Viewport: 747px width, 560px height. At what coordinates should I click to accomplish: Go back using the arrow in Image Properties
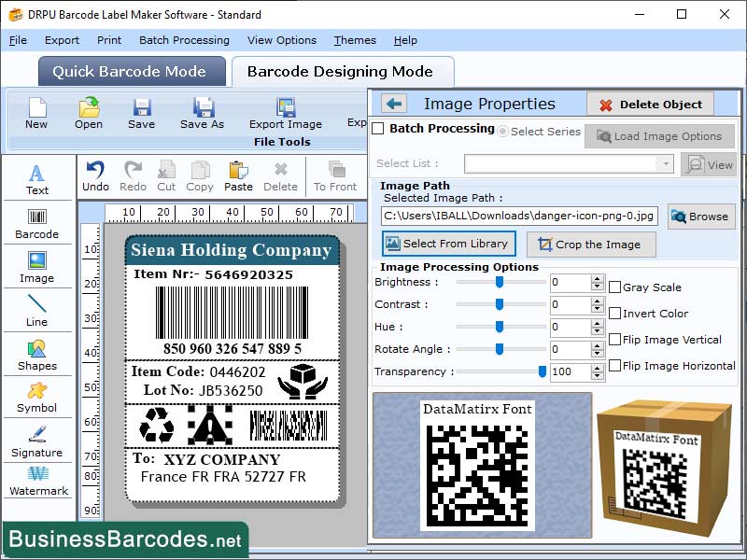(x=394, y=104)
